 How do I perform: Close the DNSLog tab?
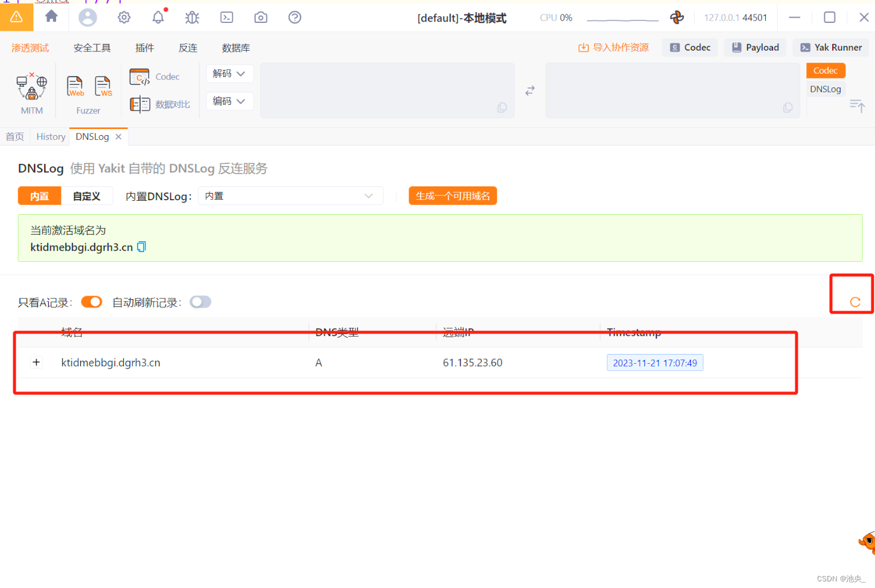[x=118, y=137]
